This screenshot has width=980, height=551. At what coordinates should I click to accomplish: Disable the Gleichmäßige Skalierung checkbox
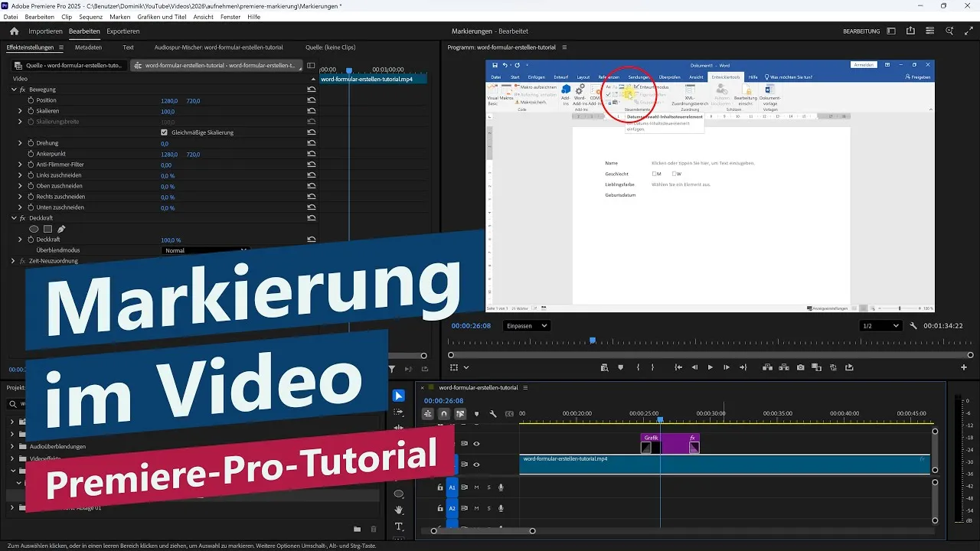click(x=164, y=132)
